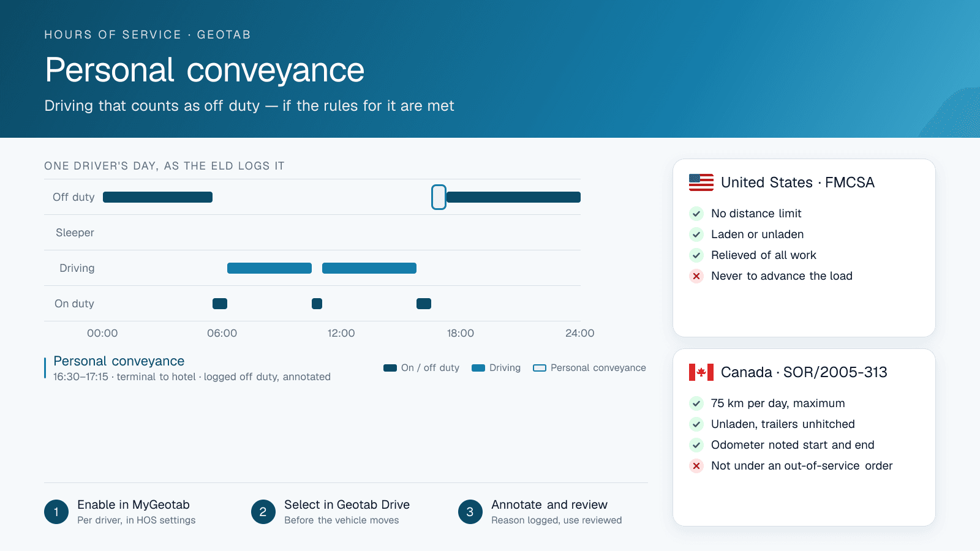
Task: Click the 75 km per day, maximum text
Action: [778, 403]
